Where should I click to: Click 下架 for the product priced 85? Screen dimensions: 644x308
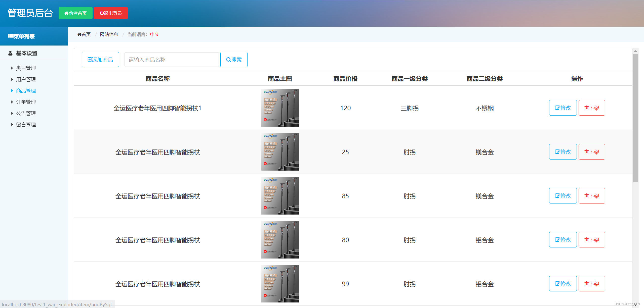pyautogui.click(x=592, y=196)
